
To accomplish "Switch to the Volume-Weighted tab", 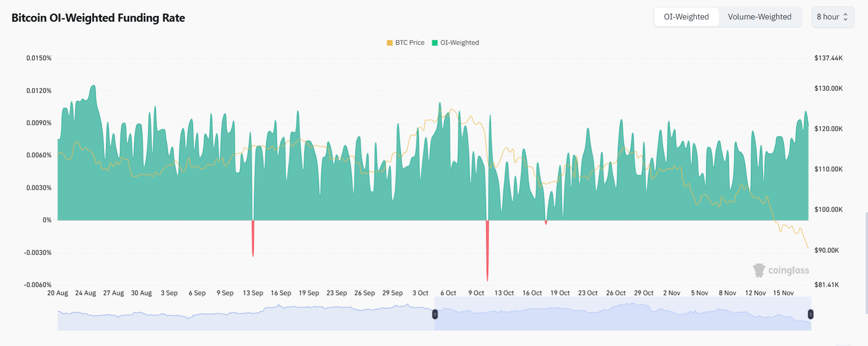I will 759,17.
